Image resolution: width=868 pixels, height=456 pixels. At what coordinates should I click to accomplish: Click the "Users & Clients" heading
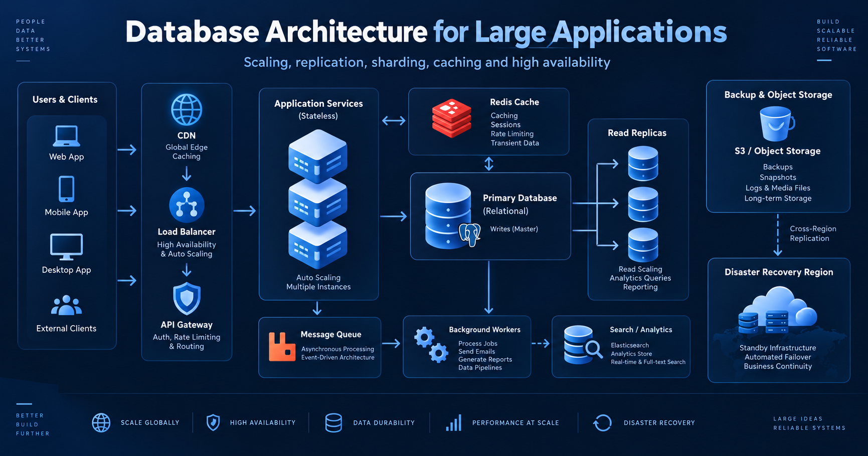click(x=65, y=99)
